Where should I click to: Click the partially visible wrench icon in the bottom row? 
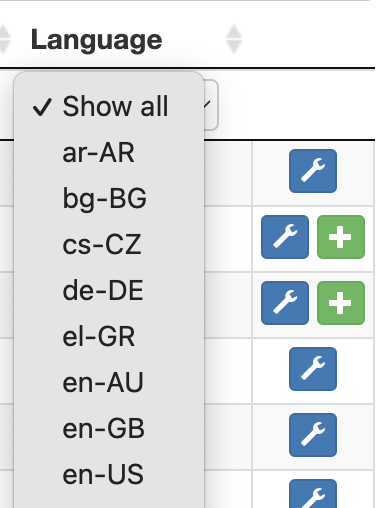tap(313, 494)
